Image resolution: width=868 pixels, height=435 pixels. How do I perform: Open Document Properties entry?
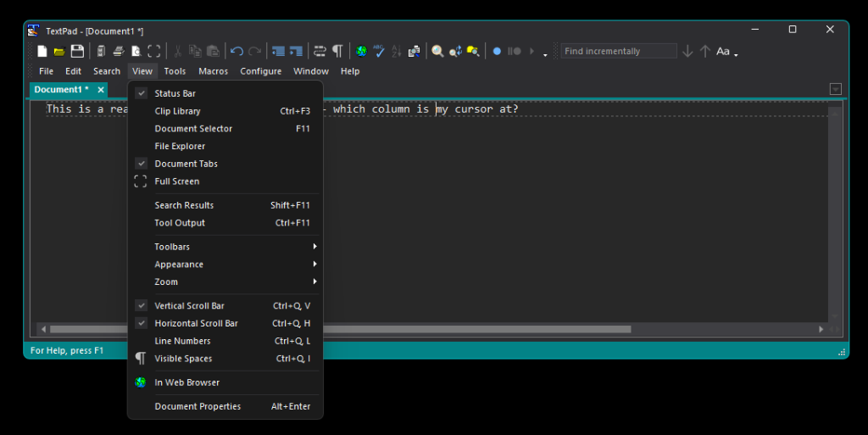click(x=225, y=406)
